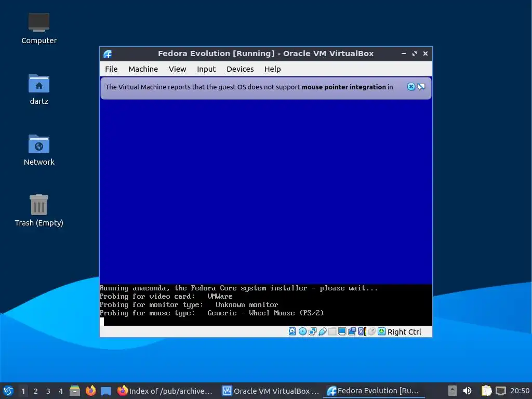Image resolution: width=532 pixels, height=399 pixels.
Task: Click the 'Probing for monitor type' line
Action: click(189, 304)
